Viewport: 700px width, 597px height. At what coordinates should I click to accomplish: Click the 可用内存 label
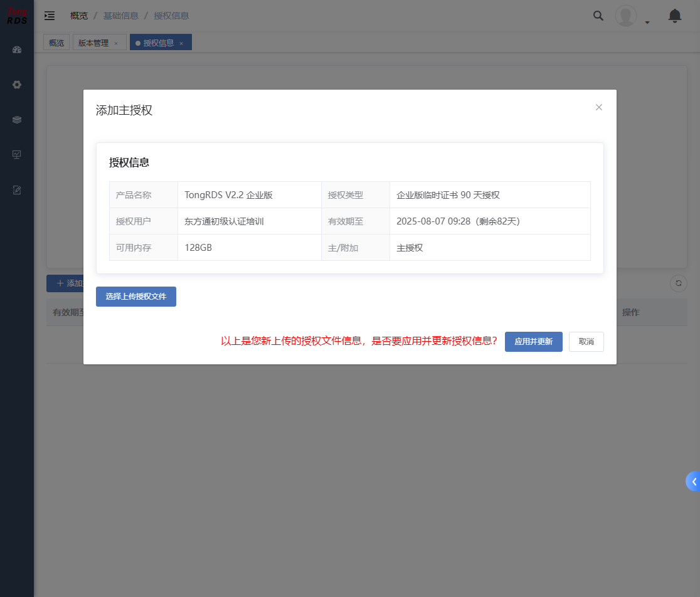tap(134, 248)
